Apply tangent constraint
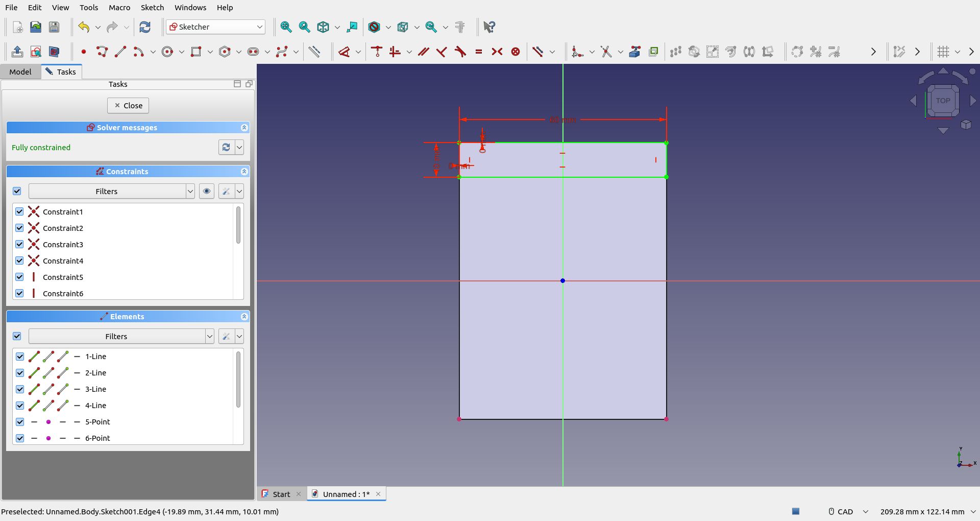This screenshot has height=521, width=980. pyautogui.click(x=460, y=52)
